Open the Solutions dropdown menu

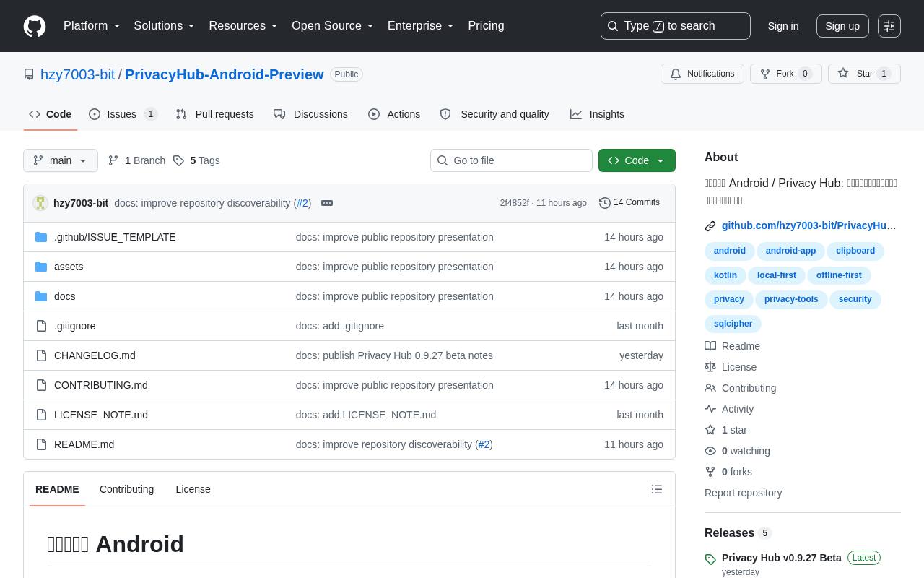pyautogui.click(x=165, y=26)
